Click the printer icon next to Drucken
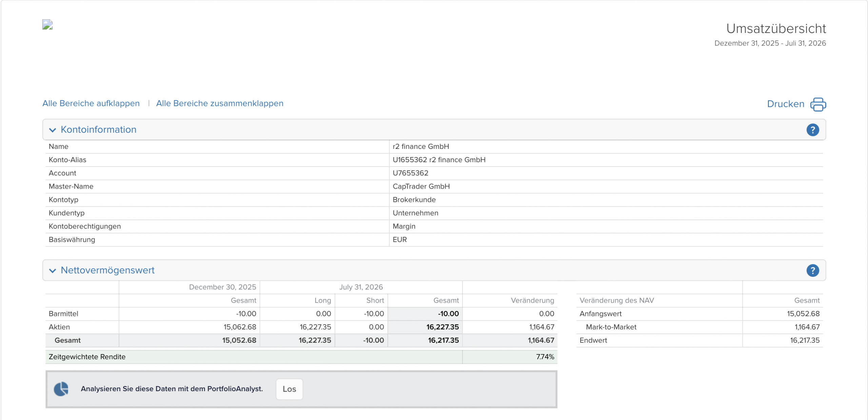The height and width of the screenshot is (420, 868). coord(818,104)
